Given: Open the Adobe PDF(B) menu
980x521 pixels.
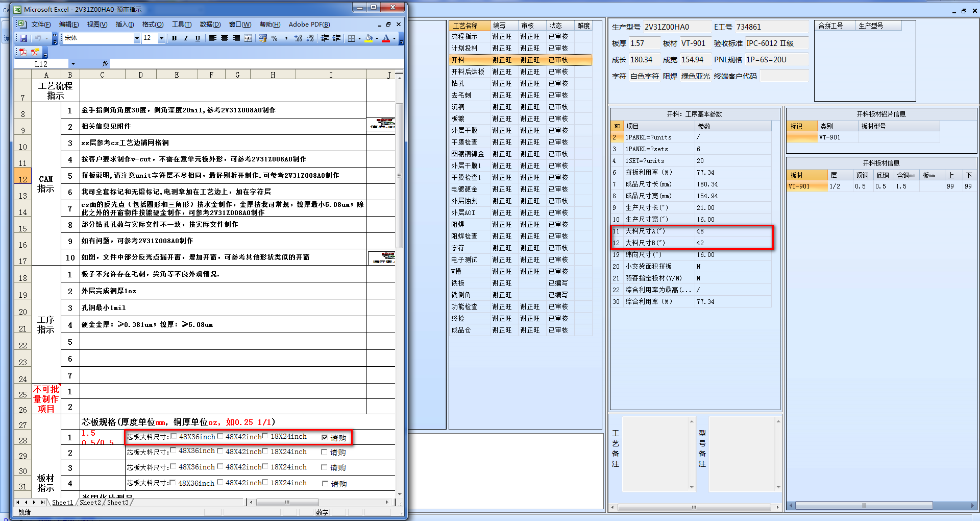Looking at the screenshot, I should [309, 24].
